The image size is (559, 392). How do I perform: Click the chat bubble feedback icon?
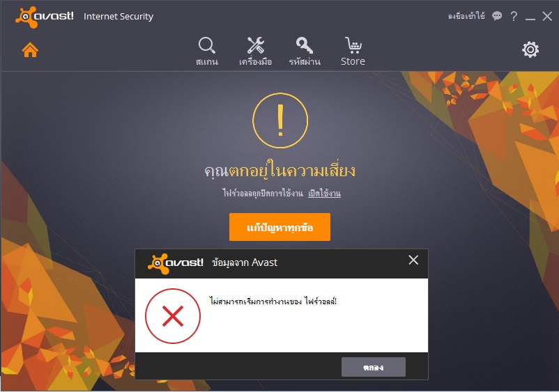497,15
